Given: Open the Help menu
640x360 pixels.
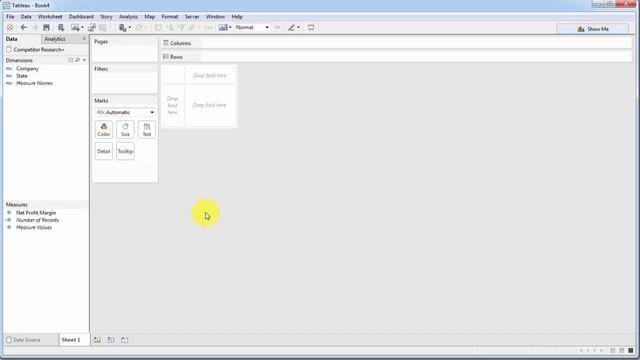Looking at the screenshot, I should [237, 17].
